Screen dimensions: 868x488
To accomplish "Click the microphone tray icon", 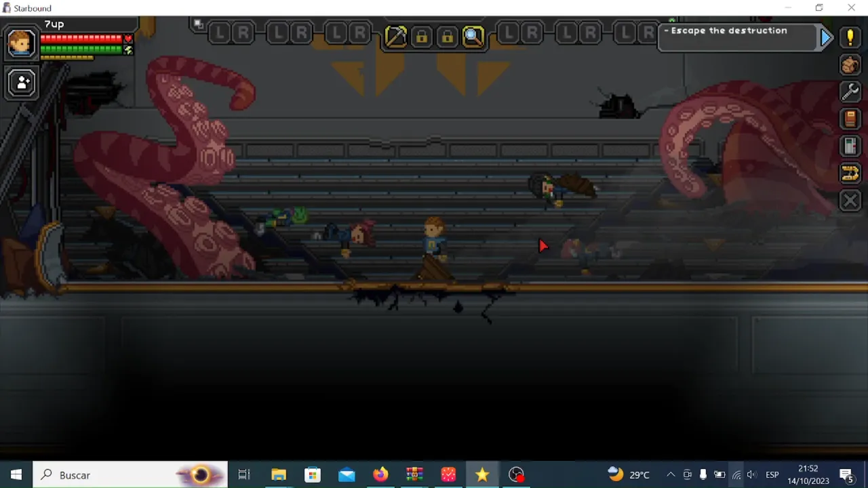I will (x=703, y=474).
